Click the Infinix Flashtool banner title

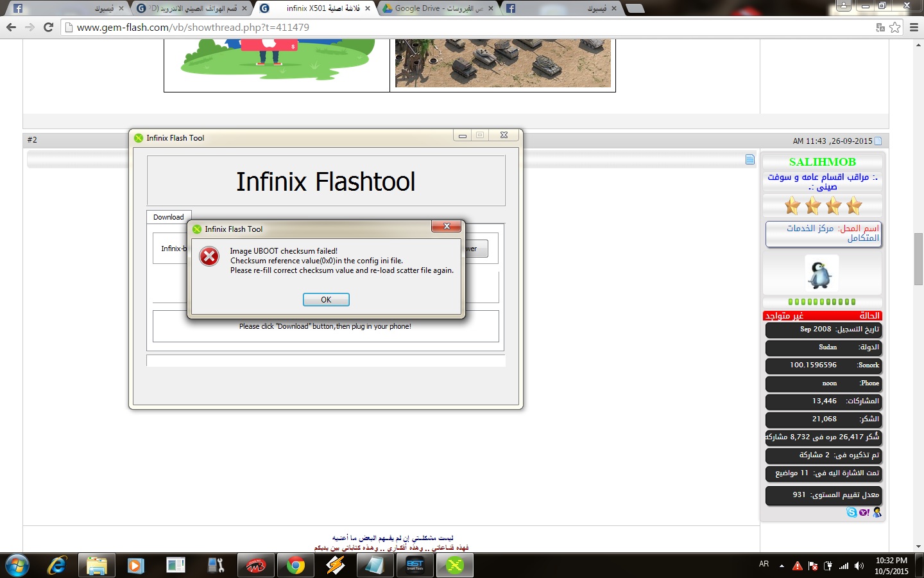[x=326, y=182]
